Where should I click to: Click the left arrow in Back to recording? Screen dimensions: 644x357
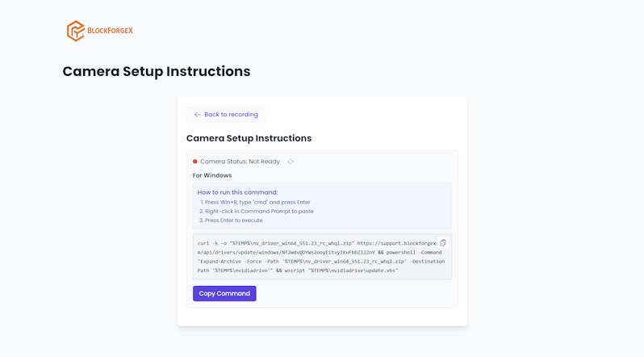point(197,115)
